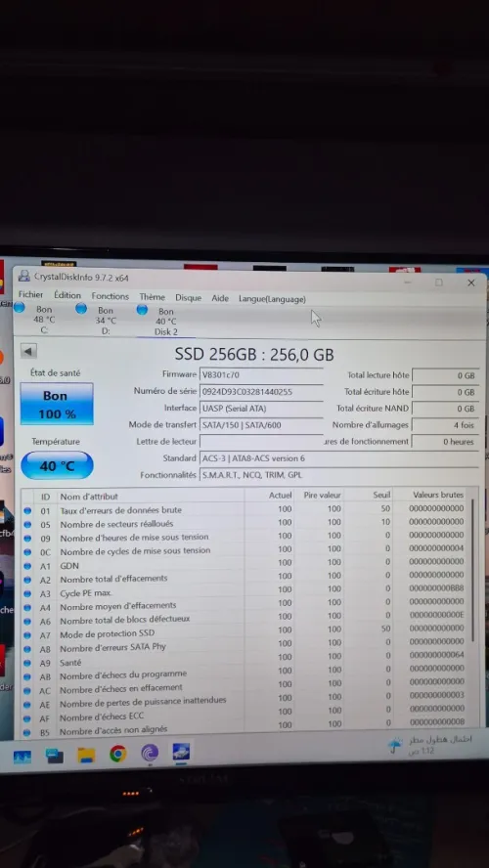Open the Fichier menu

coord(30,295)
